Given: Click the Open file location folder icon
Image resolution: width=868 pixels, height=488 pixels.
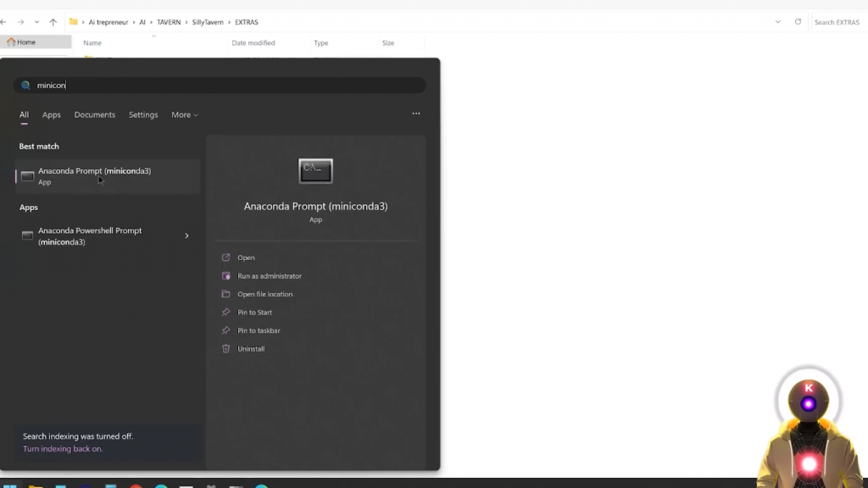Looking at the screenshot, I should 225,294.
